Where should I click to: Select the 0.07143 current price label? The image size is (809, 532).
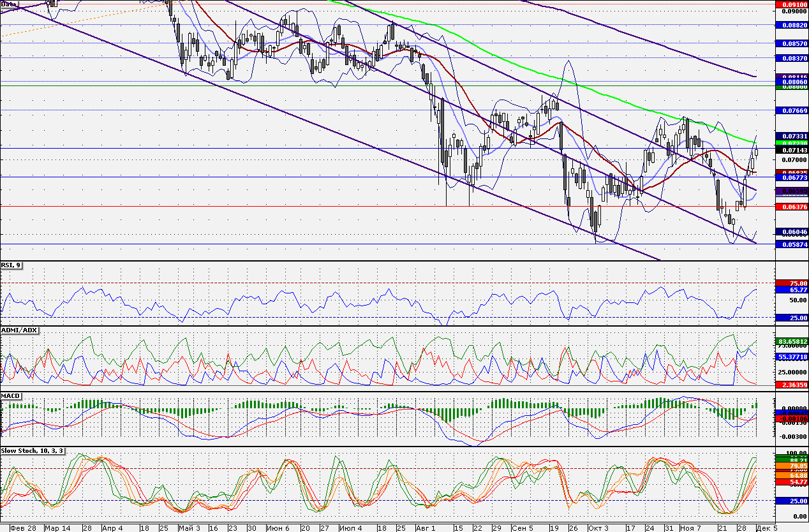tap(791, 150)
